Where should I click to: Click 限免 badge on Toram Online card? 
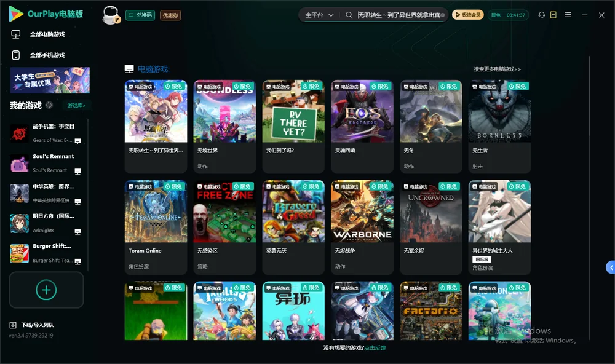point(174,186)
